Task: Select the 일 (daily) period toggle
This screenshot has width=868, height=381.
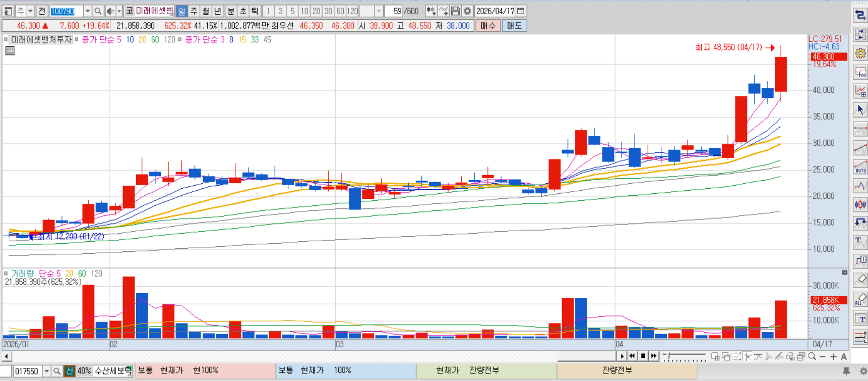Action: coord(181,11)
